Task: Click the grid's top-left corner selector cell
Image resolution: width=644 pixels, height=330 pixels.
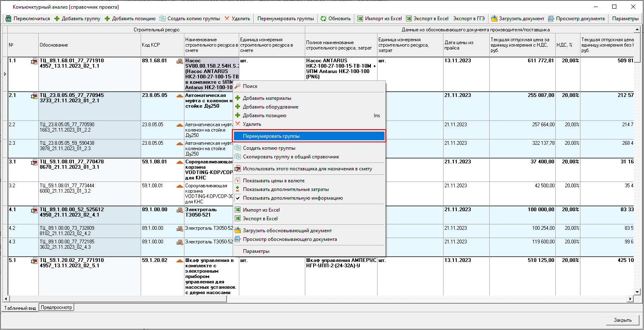Action: pos(5,29)
